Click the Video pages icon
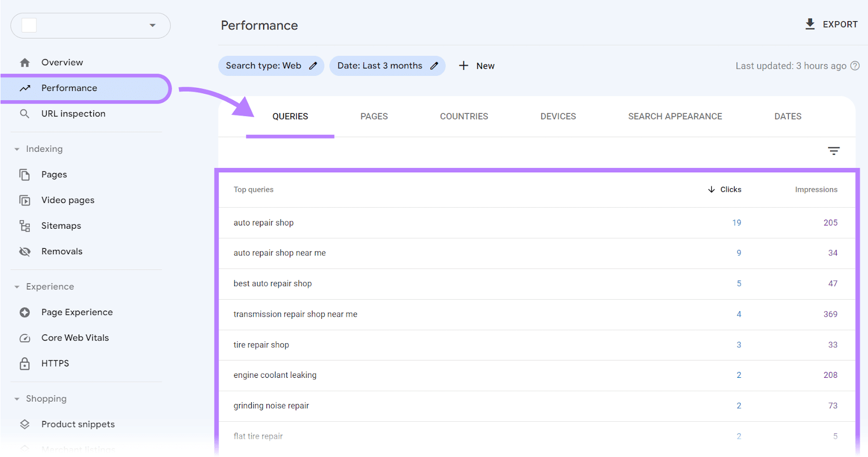 click(x=25, y=200)
